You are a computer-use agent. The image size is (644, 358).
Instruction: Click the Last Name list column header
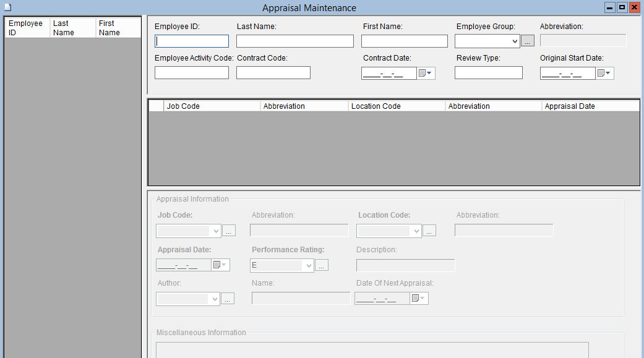(72, 28)
